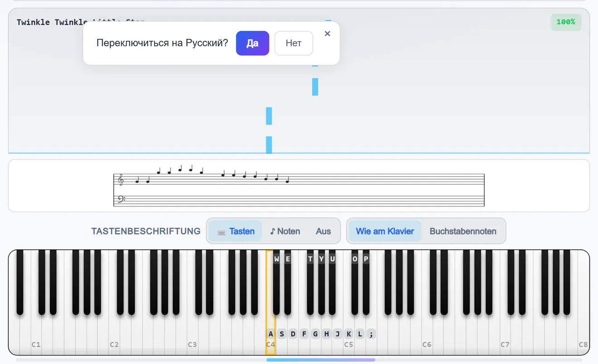Tap the white key labeled H
This screenshot has width=598, height=364.
pyautogui.click(x=327, y=335)
